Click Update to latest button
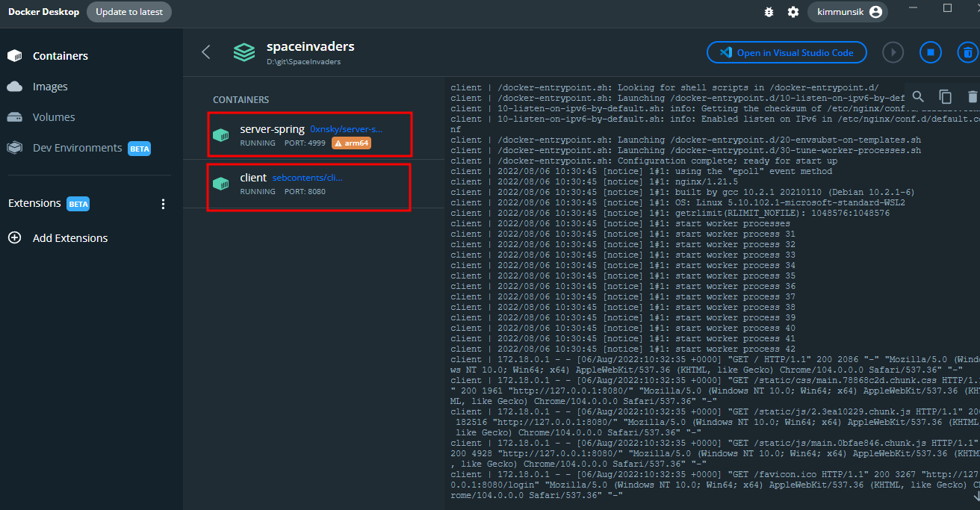 click(x=129, y=12)
